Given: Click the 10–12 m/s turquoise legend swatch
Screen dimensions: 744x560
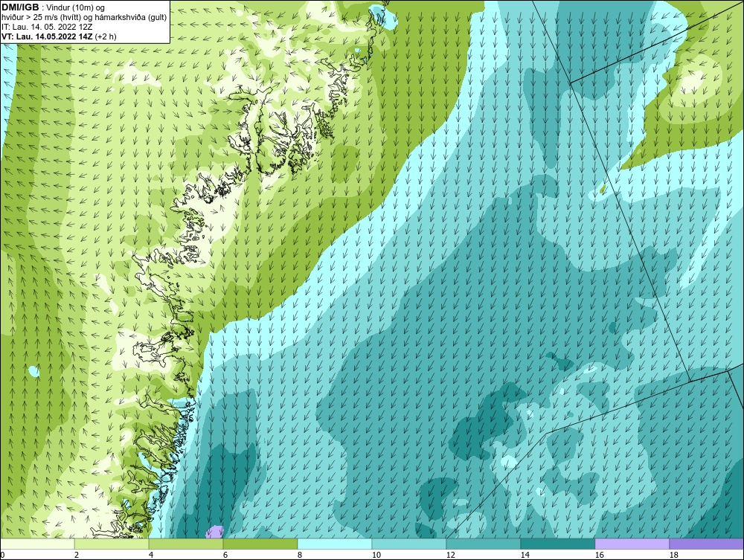Looking at the screenshot, I should 409,544.
